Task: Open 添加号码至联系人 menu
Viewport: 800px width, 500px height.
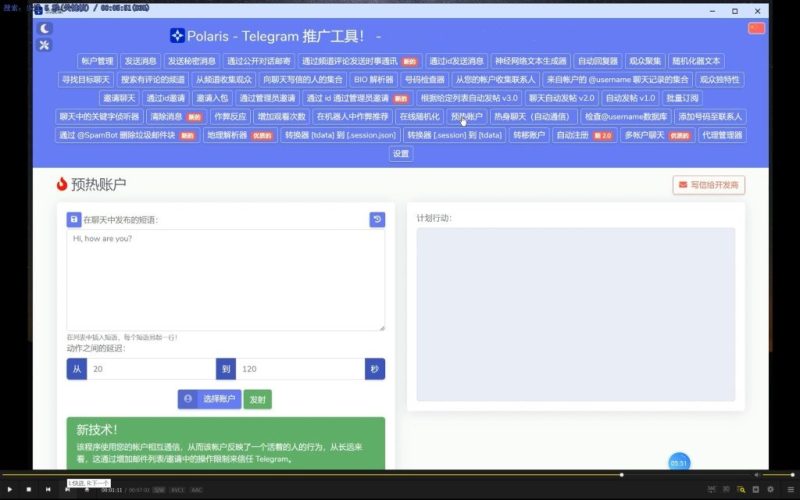Action: (710, 116)
